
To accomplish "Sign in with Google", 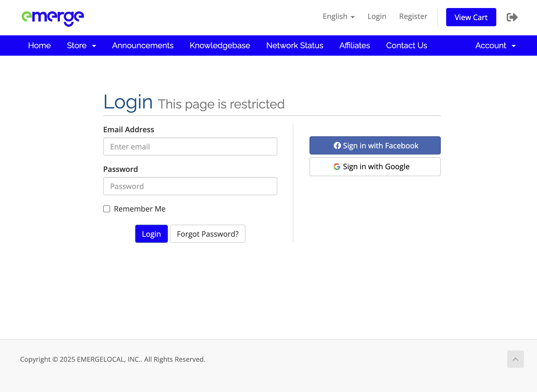I will (375, 167).
